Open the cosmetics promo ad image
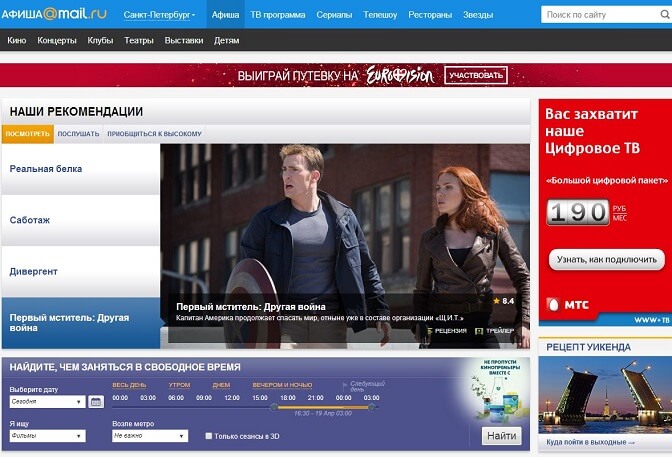Viewport: 672px width, 457px height. [497, 391]
